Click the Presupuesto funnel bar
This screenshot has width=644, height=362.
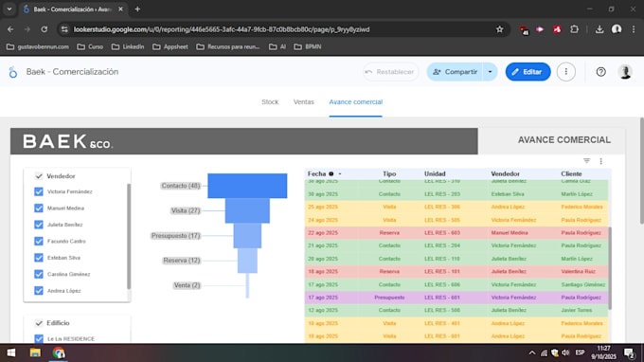click(x=247, y=236)
